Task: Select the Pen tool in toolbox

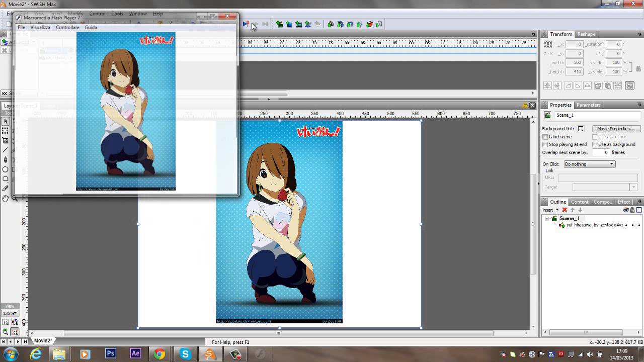Action: 6,159
